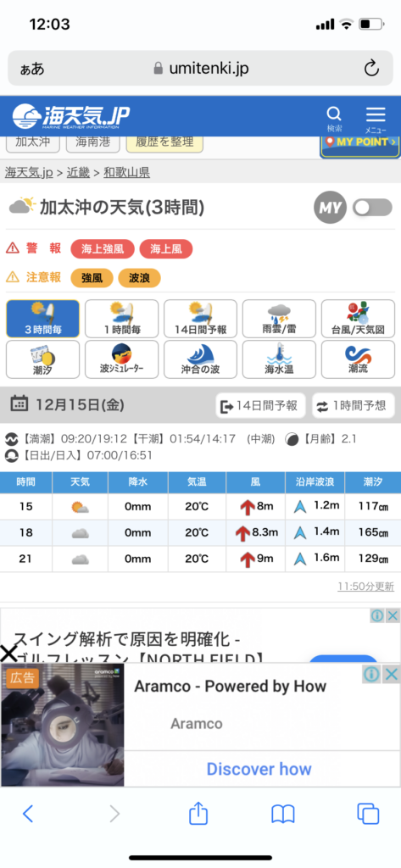401x868 pixels.
Task: Tap the 波浪 advisory badge
Action: [x=139, y=278]
